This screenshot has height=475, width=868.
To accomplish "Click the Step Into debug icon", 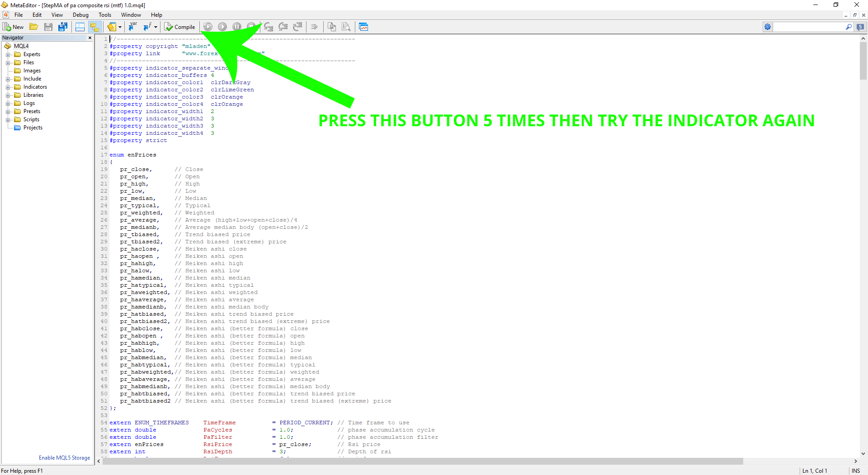I will point(269,27).
